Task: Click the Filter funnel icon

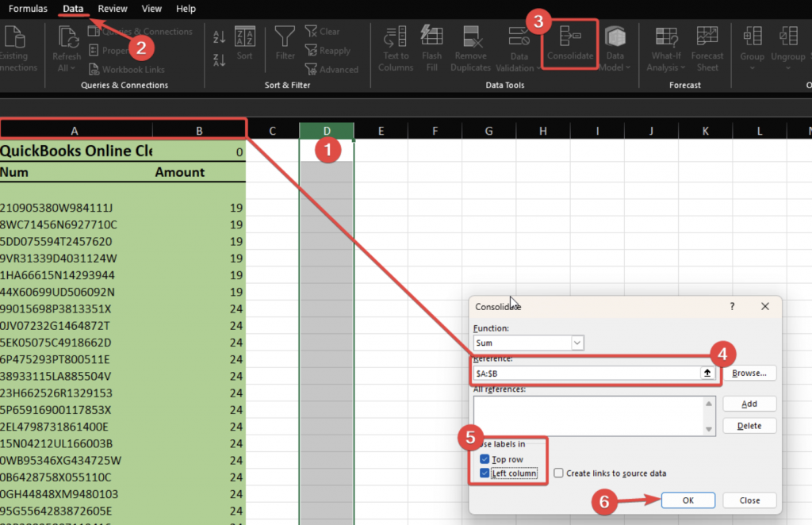Action: pos(285,37)
